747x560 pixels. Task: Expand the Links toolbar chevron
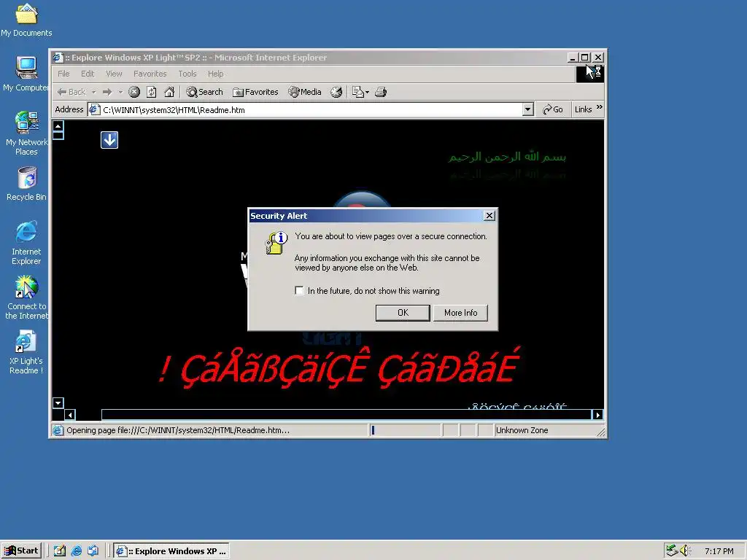(x=600, y=108)
